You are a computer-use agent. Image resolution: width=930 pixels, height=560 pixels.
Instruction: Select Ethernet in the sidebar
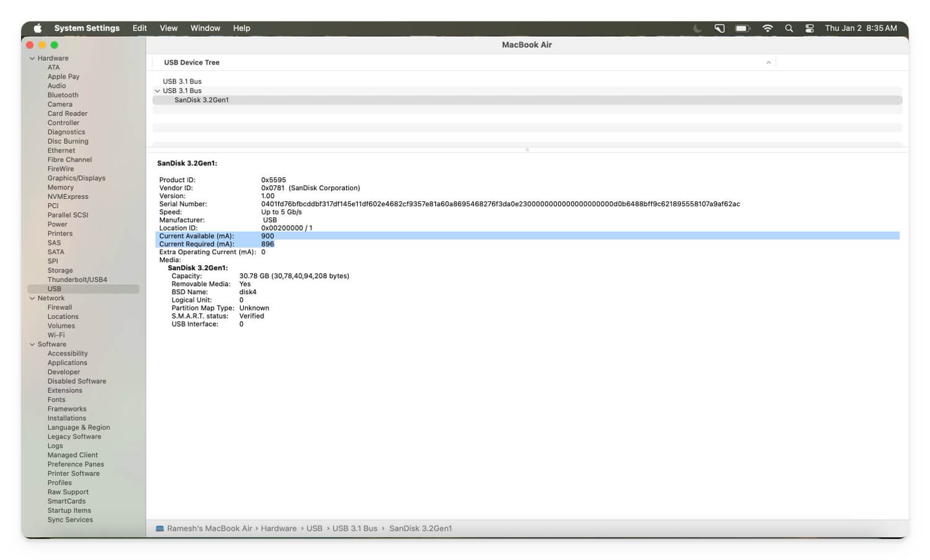tap(61, 151)
